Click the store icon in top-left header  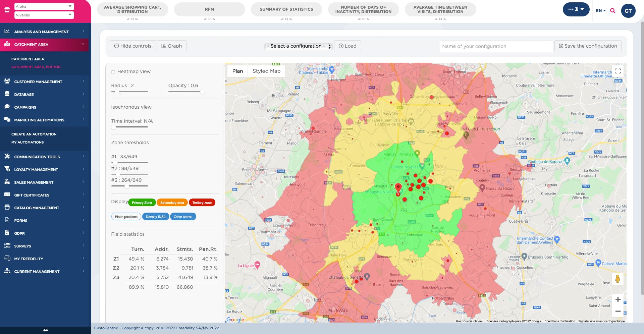click(7, 10)
